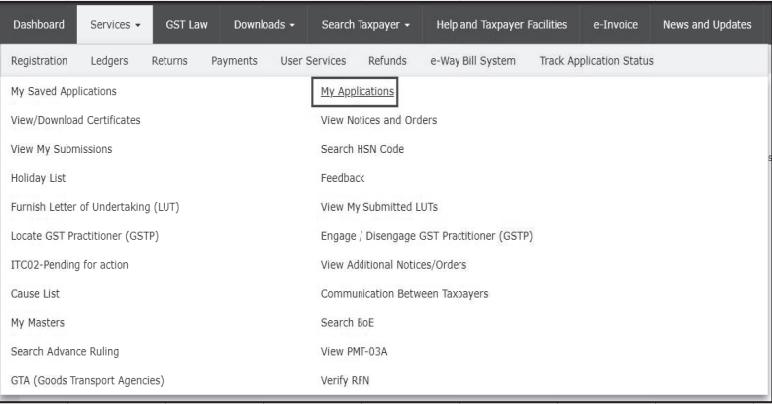The image size is (772, 404).
Task: Select the e-Invoice menu item
Action: click(610, 24)
